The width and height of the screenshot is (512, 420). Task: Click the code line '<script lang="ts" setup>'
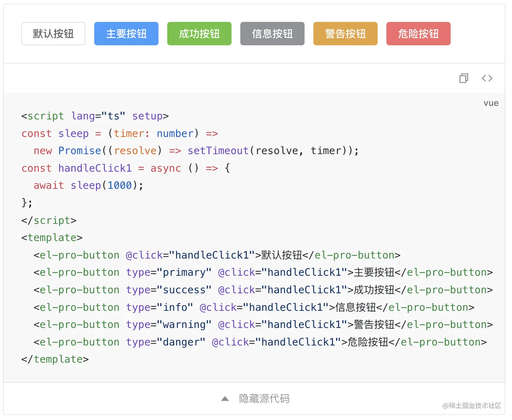(95, 116)
